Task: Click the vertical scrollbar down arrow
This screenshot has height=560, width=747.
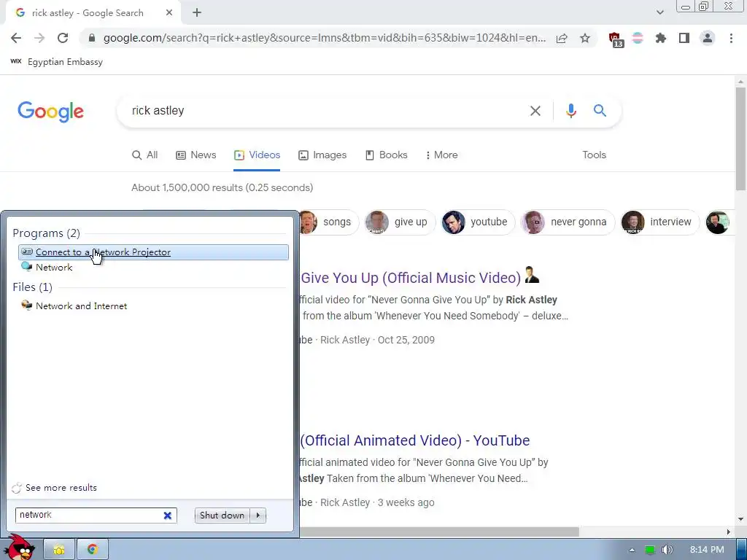Action: pos(740,519)
